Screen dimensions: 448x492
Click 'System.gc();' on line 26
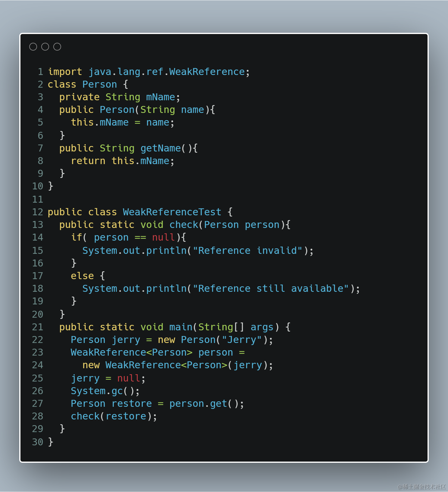pos(105,391)
